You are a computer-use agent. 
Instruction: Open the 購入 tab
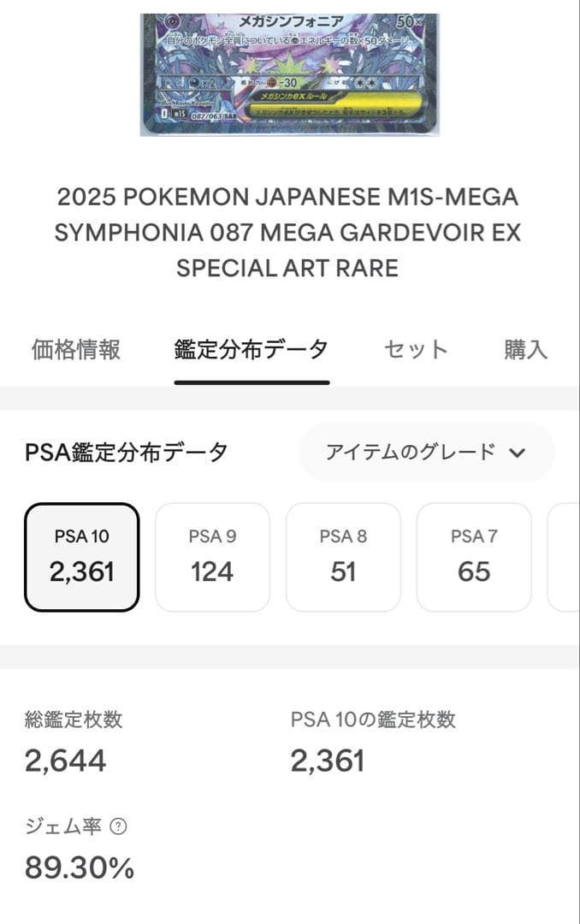point(524,349)
